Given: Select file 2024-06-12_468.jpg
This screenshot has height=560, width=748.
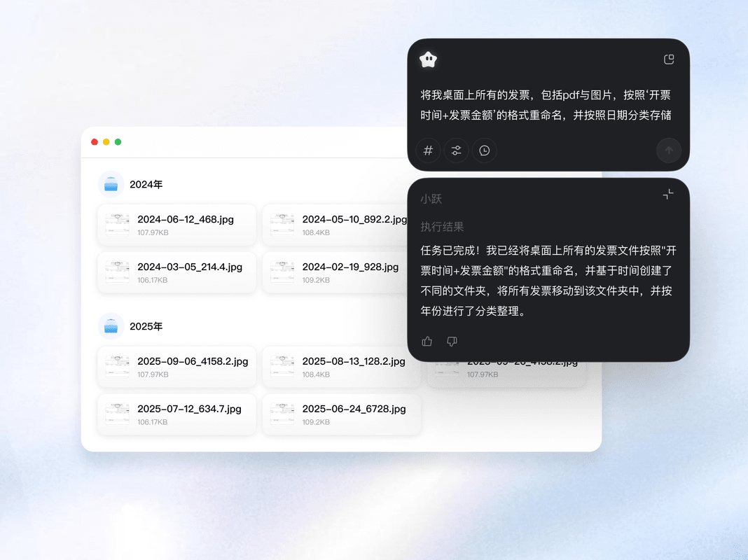Looking at the screenshot, I should (176, 225).
